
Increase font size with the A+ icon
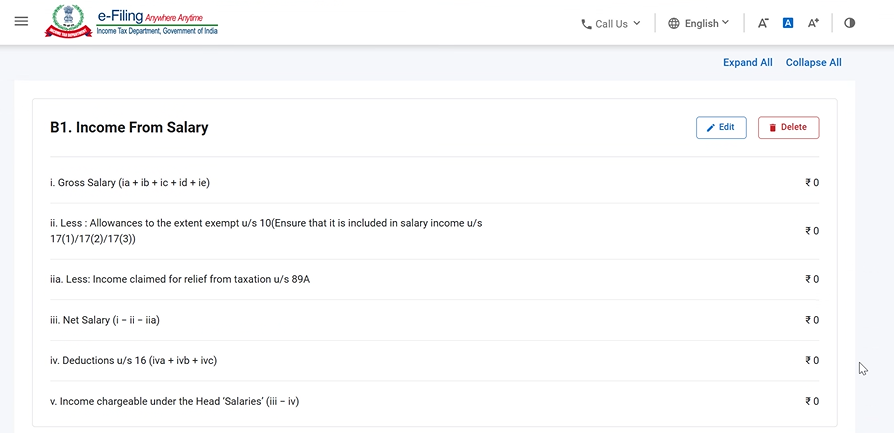click(x=813, y=23)
